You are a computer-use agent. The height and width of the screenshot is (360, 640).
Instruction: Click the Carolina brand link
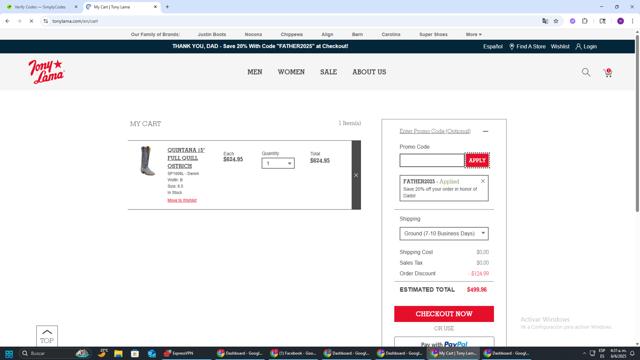pos(391,34)
